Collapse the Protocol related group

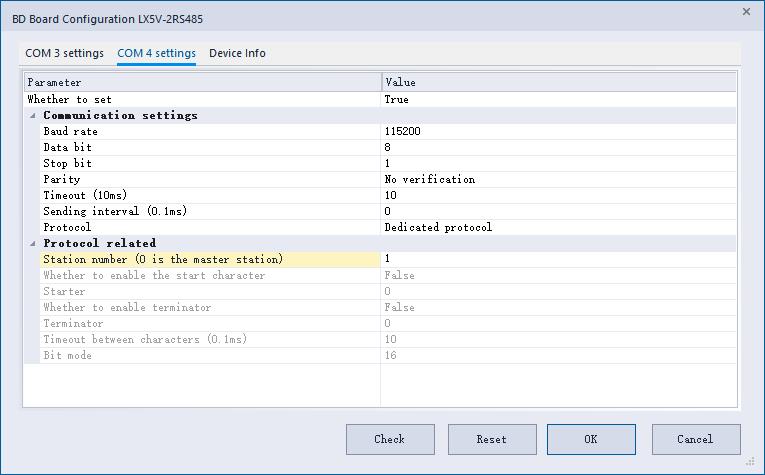tap(32, 244)
